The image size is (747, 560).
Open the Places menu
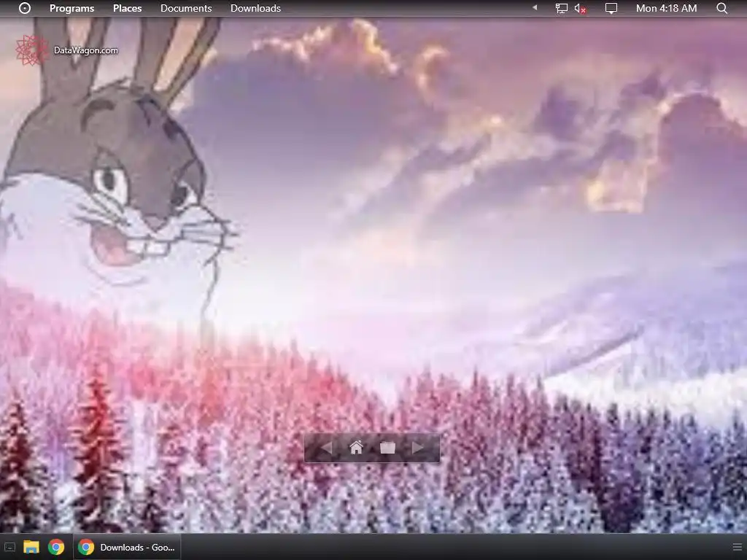pos(127,8)
